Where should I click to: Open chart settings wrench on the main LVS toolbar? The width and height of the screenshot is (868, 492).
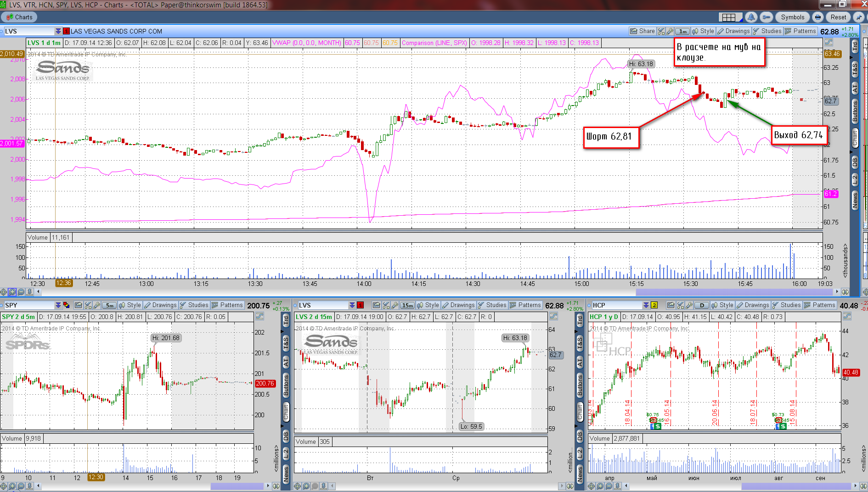[670, 31]
